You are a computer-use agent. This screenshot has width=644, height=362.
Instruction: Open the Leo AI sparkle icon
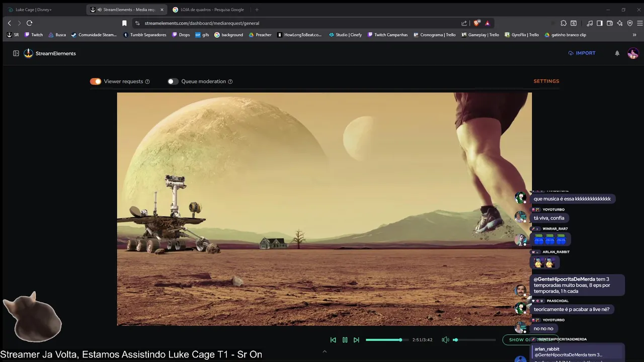coord(620,23)
